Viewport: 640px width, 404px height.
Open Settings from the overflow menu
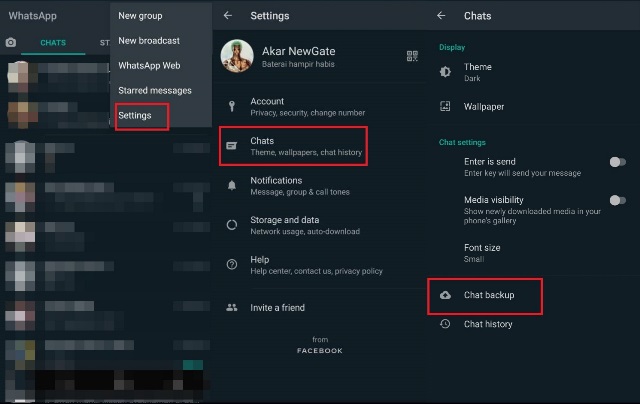click(135, 115)
